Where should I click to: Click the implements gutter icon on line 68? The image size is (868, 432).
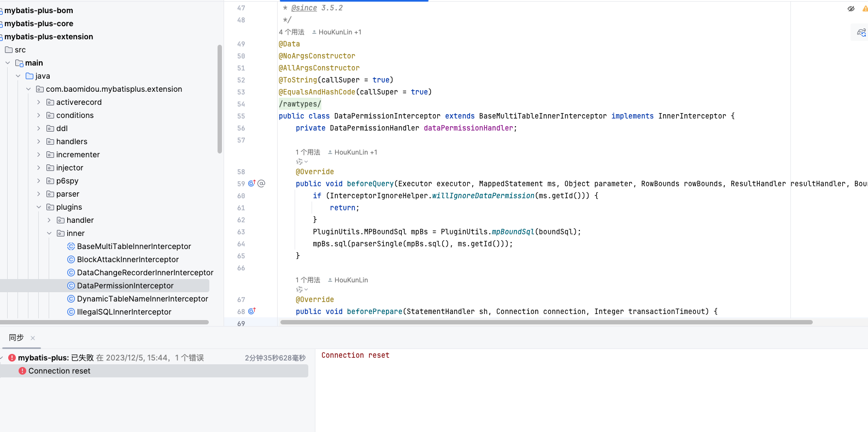[252, 311]
